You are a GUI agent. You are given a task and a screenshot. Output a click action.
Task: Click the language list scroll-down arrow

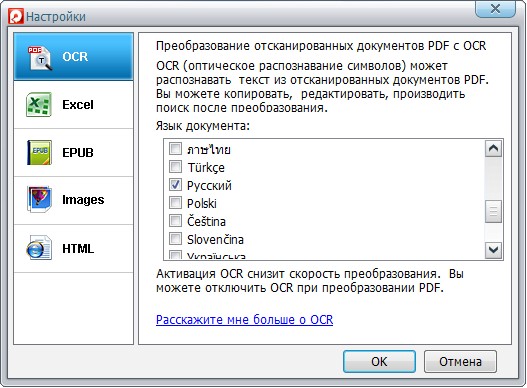coord(493,250)
